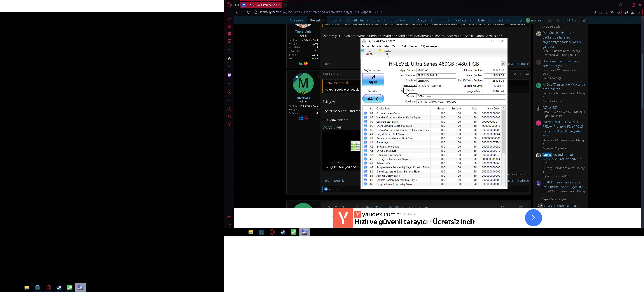Click Düzenle link under marrean's post
The width and height of the screenshot is (644, 292).
(339, 181)
